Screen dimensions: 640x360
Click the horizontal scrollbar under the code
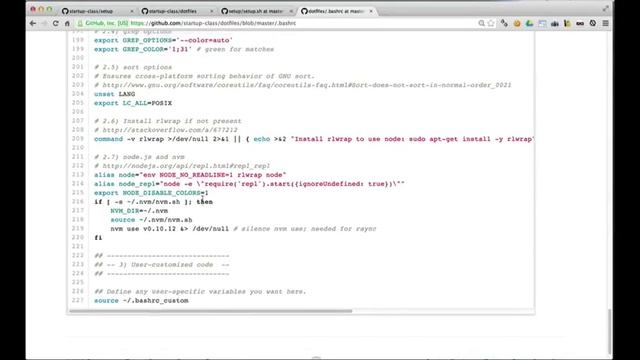click(210, 311)
